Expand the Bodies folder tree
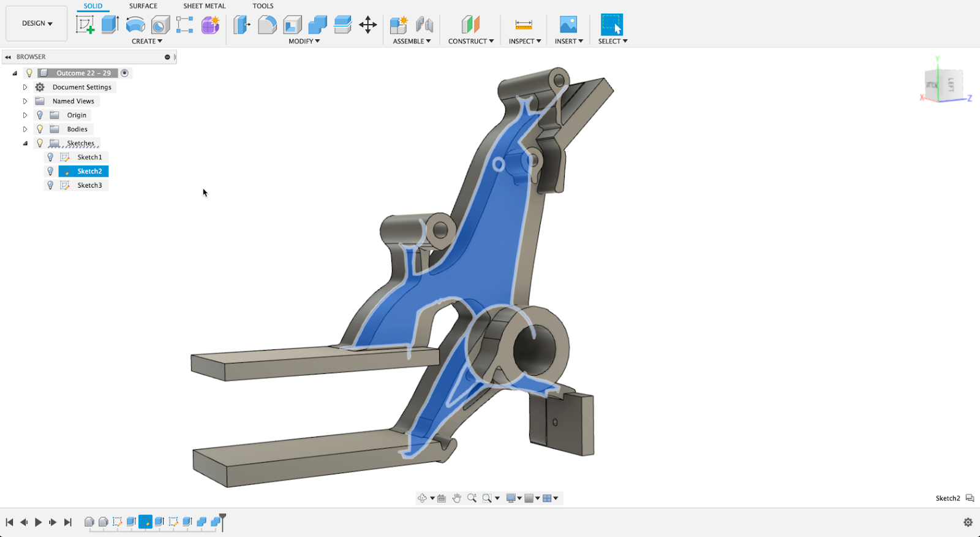The width and height of the screenshot is (980, 537). [25, 129]
